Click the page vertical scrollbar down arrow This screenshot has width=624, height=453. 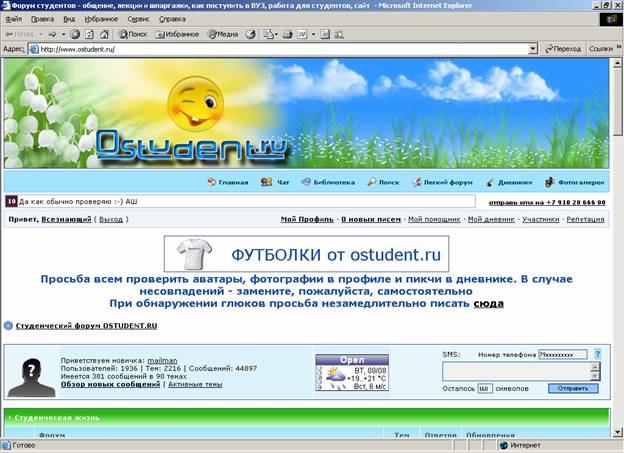[617, 432]
